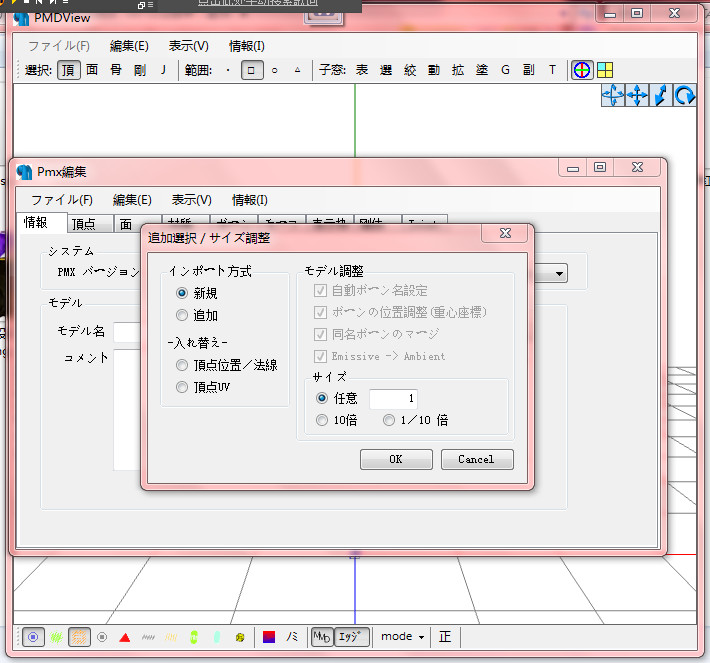The height and width of the screenshot is (663, 710).
Task: Open the mode dropdown in bottom toolbar
Action: 402,637
